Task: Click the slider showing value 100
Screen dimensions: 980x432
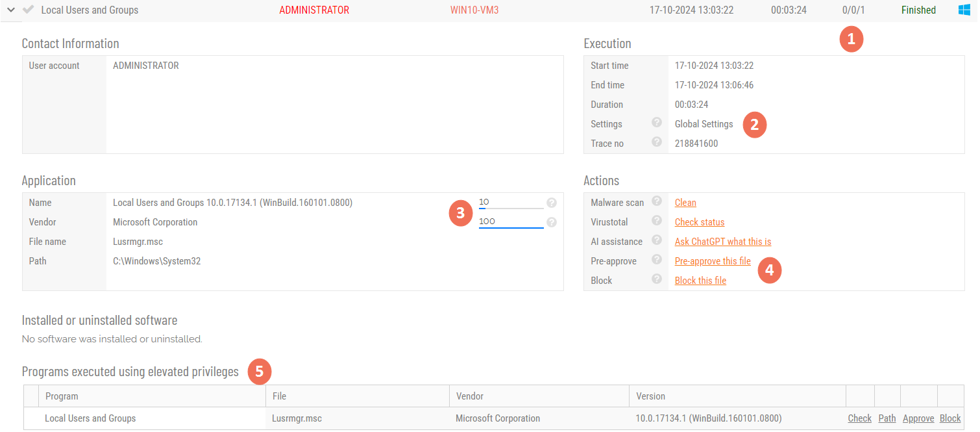Action: pyautogui.click(x=511, y=222)
